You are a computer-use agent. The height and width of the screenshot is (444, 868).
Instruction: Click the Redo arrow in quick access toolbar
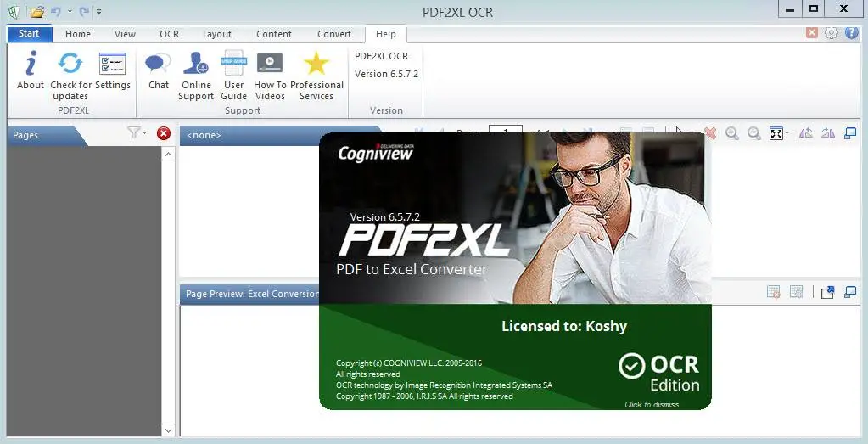click(x=84, y=10)
